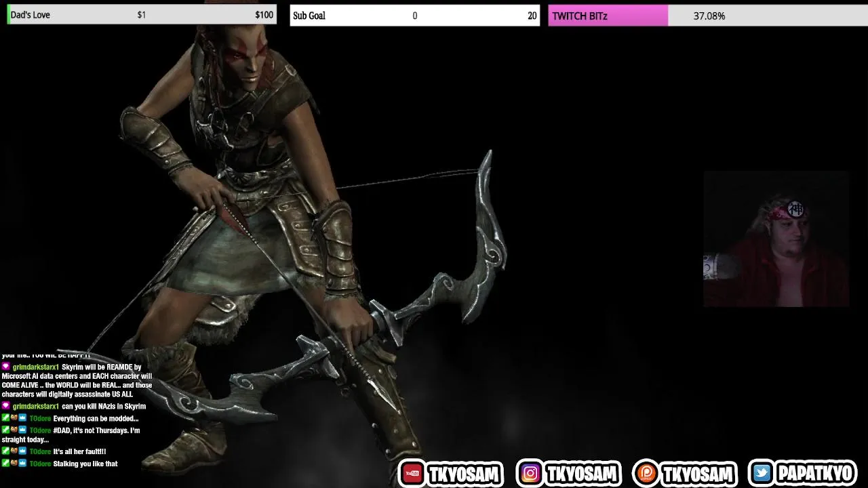Click chat text "characters will digitally assassinate US ALL"
Viewport: 868px width, 488px height.
(67, 394)
